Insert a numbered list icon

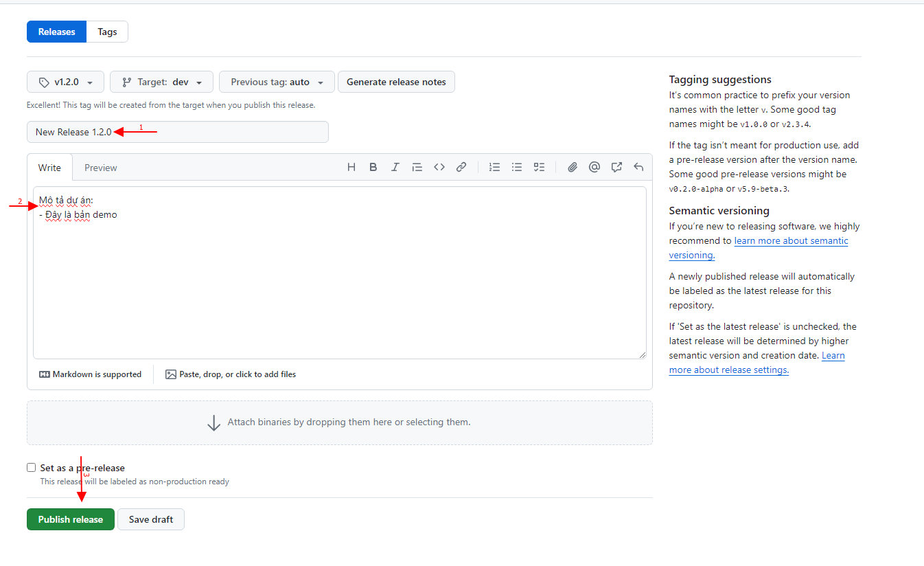[494, 167]
